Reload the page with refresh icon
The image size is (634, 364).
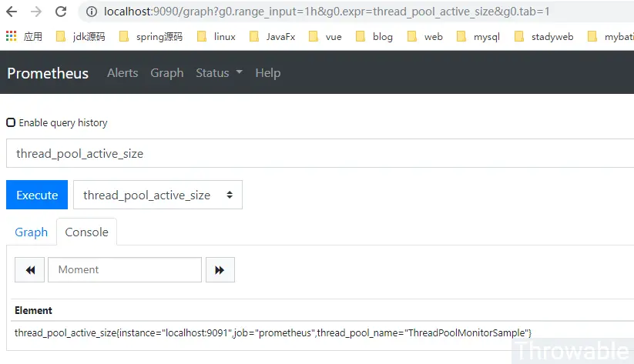63,12
